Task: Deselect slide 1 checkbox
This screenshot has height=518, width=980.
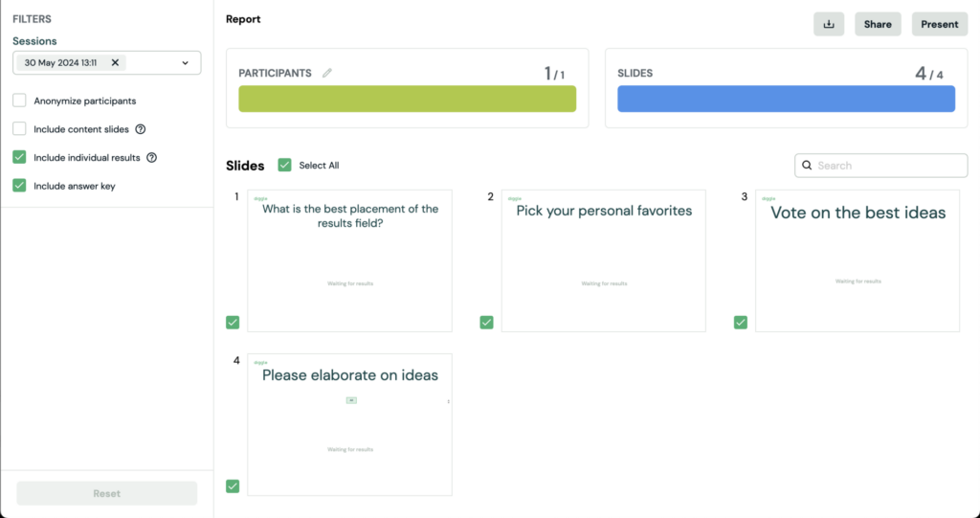Action: (x=233, y=322)
